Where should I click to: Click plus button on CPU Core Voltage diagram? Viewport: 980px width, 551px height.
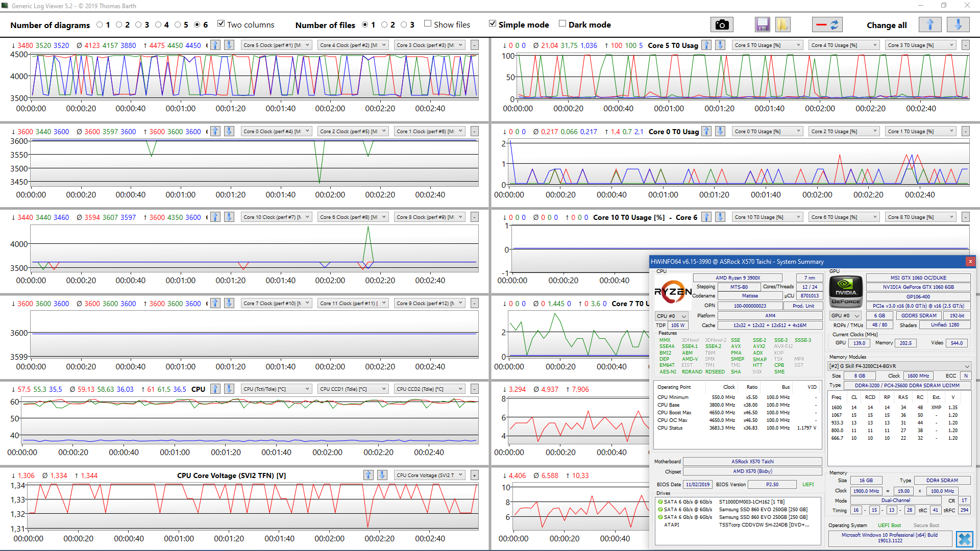click(x=474, y=475)
